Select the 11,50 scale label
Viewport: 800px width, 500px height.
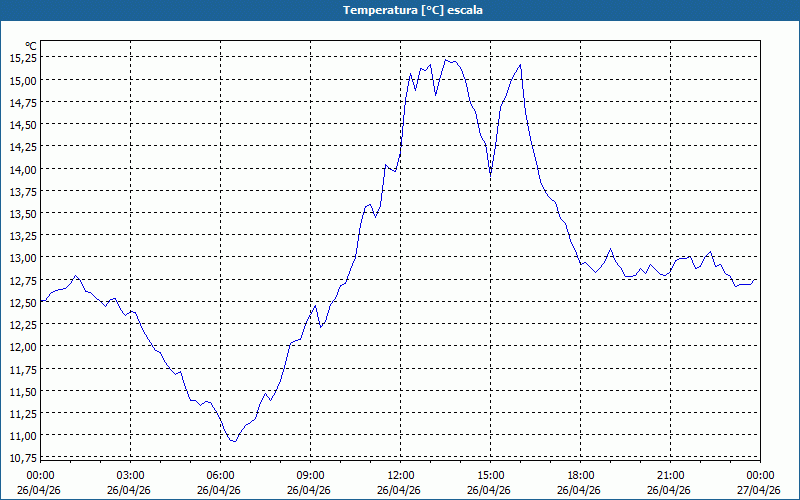coord(23,391)
